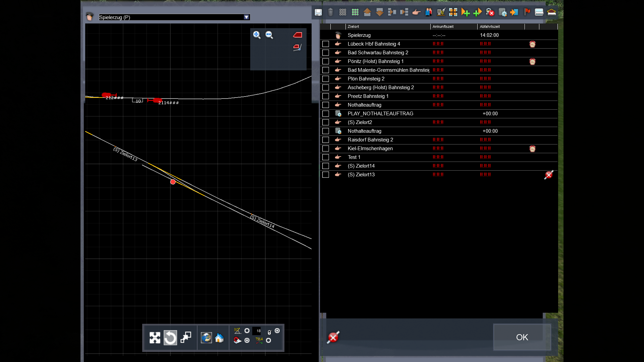Viewport: 644px width, 362px height.
Task: Click the save floppy disk icon
Action: 318,12
